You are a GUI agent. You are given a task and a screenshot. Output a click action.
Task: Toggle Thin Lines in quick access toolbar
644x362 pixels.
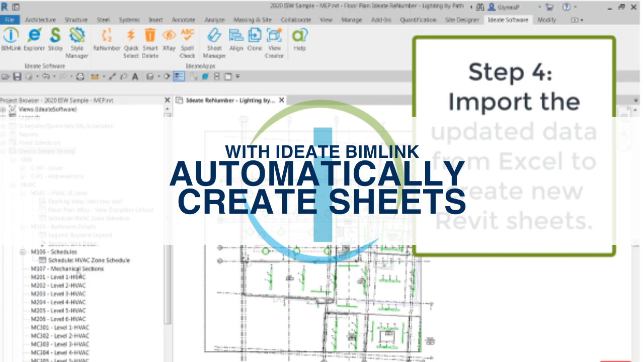point(179,76)
